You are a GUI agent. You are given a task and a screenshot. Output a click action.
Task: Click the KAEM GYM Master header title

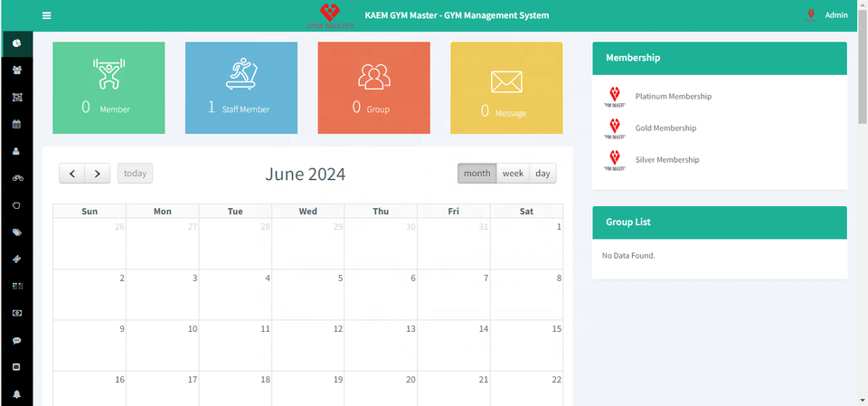click(x=458, y=15)
